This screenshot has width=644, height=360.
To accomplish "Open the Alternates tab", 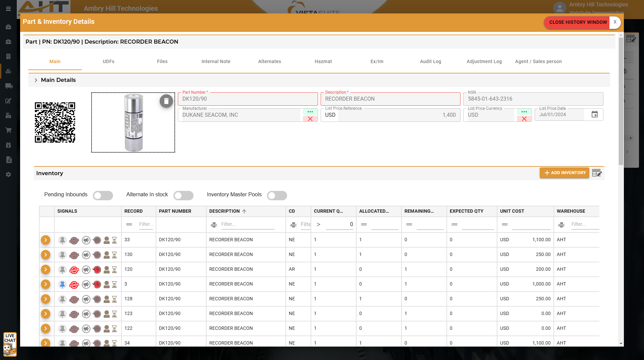I will 269,61.
